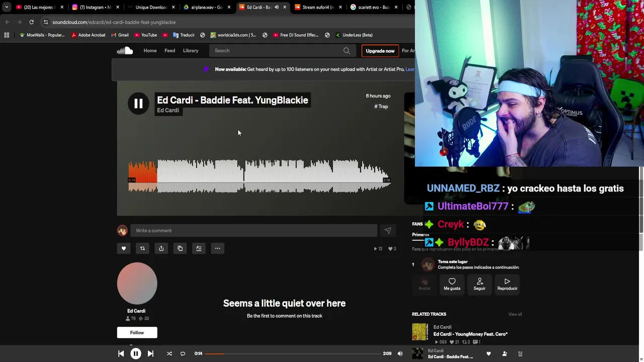Open the browser apps grid icon
Screen dimensions: 644x362
tap(7, 35)
